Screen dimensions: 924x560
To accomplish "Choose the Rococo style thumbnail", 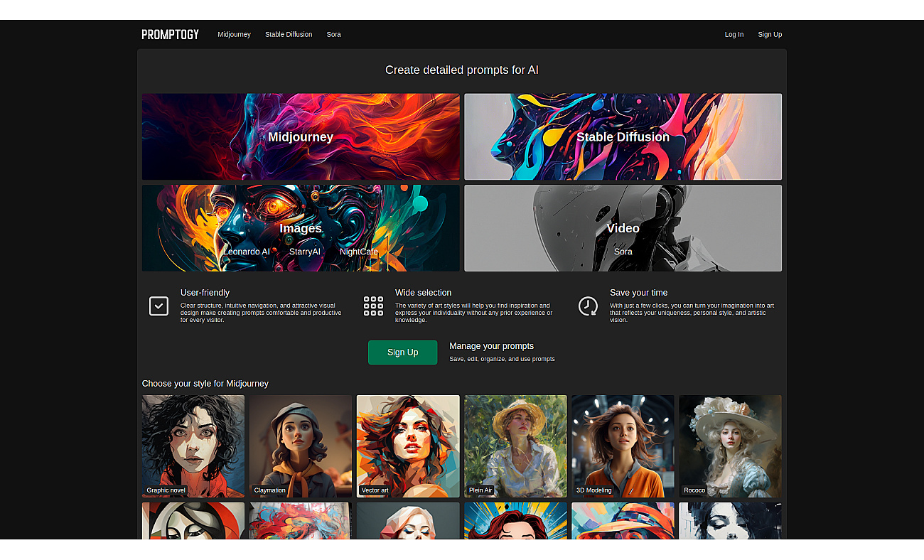I will pyautogui.click(x=730, y=446).
